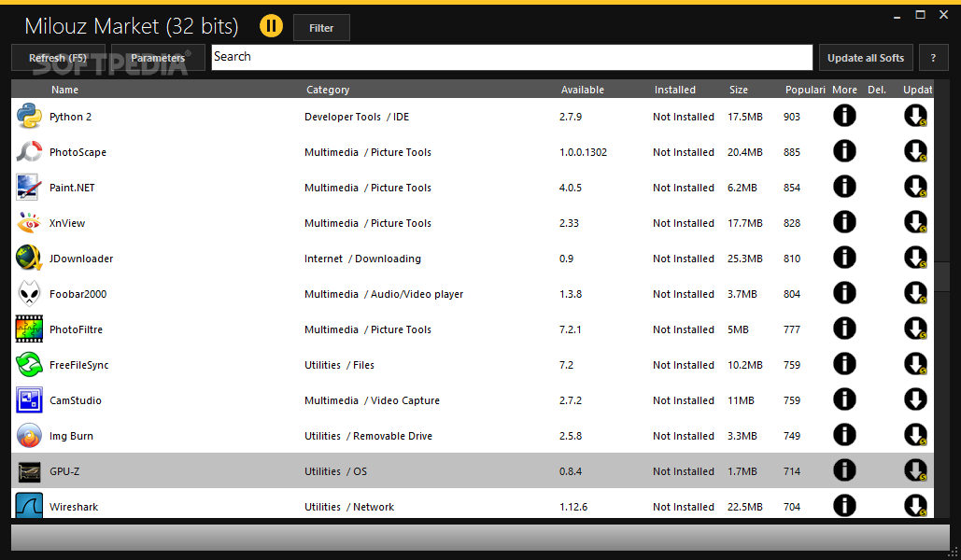
Task: Sort by Popularity column header
Action: (805, 90)
